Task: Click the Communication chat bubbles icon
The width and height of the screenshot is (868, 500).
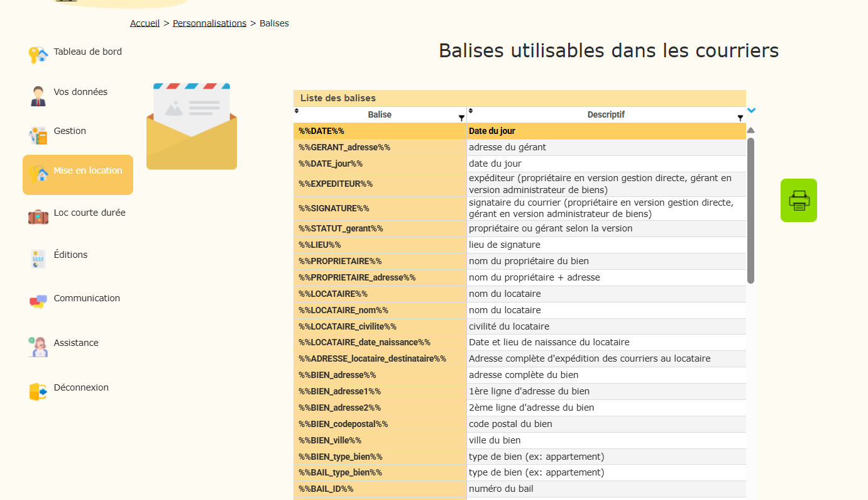Action: pyautogui.click(x=38, y=302)
